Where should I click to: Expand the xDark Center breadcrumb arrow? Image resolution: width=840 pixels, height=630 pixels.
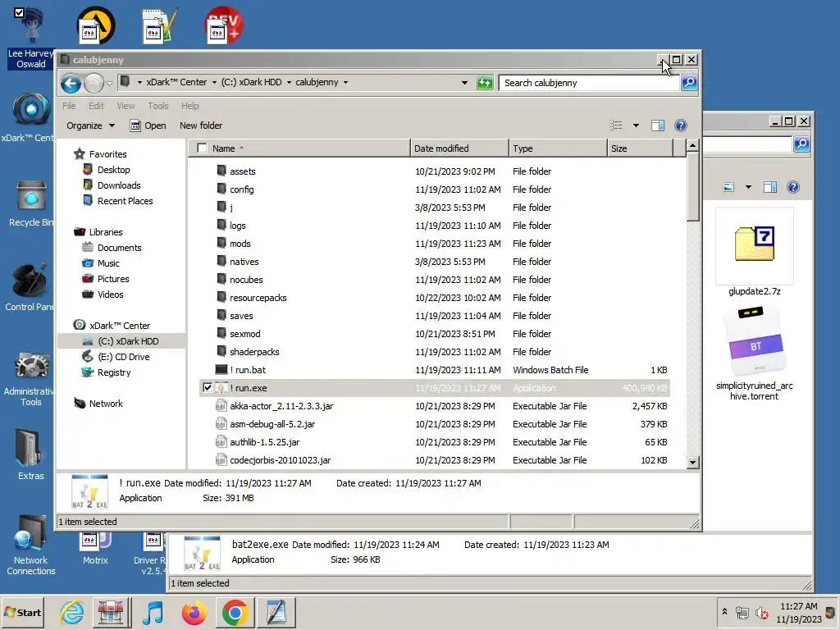pos(214,83)
